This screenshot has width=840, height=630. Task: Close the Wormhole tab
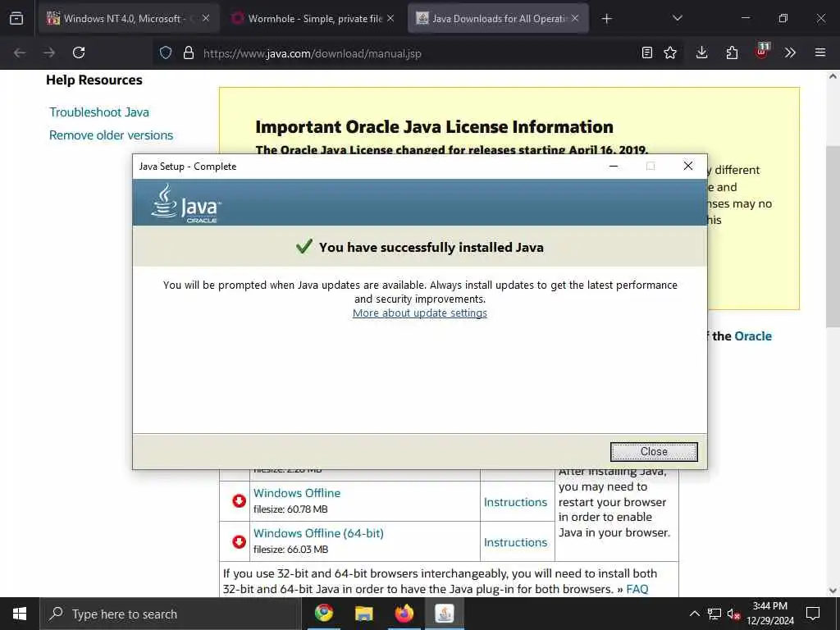pyautogui.click(x=390, y=18)
